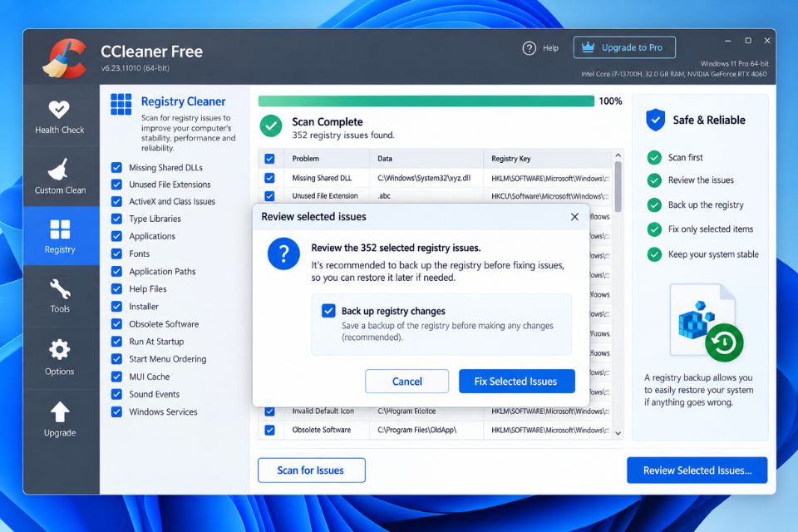Uncheck the Unused File Extension result row
Image resolution: width=798 pixels, height=532 pixels.
click(269, 196)
